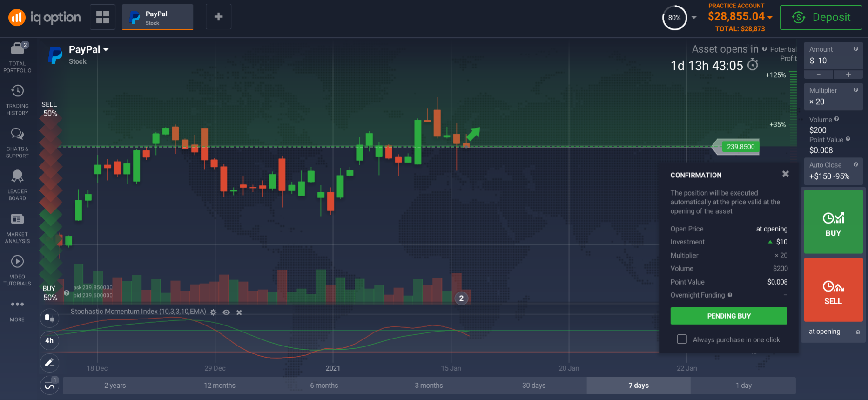The width and height of the screenshot is (868, 400).
Task: Click the Pending Buy button
Action: pos(729,316)
